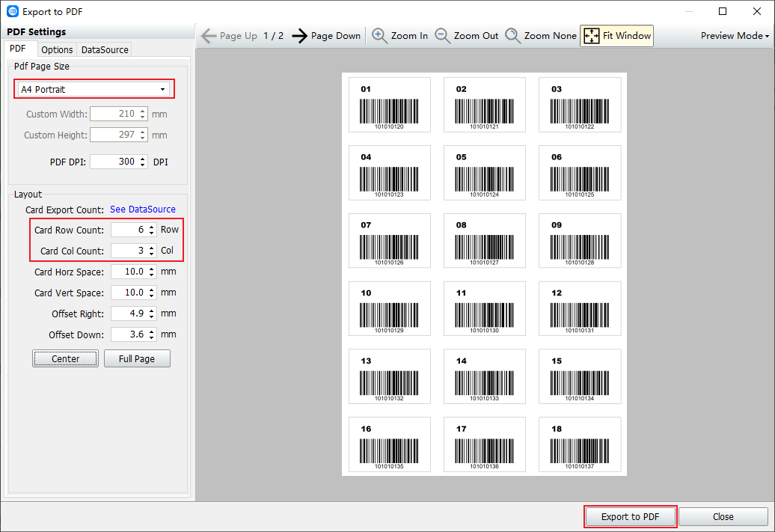Click barcode card 10 in preview
Screen dimensions: 775x532
390,308
